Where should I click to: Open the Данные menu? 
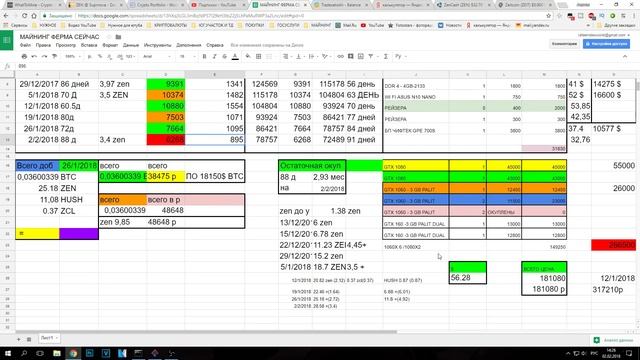[131, 45]
